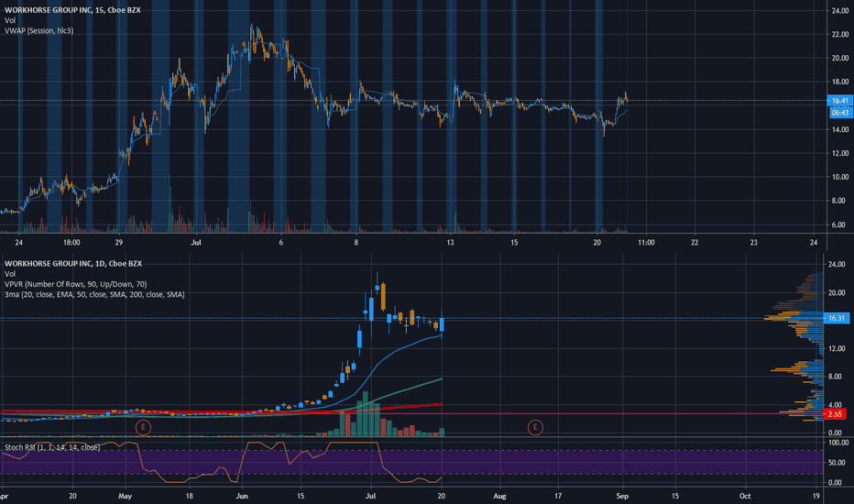This screenshot has width=854, height=504.
Task: Click the earnings E marker near August
Action: 535,427
